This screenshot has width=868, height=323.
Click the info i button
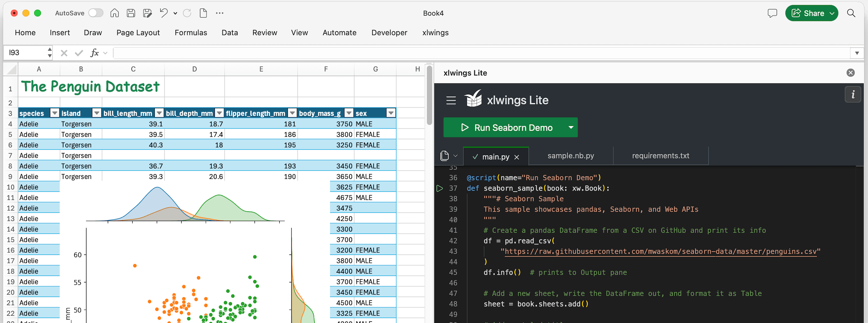click(x=853, y=95)
